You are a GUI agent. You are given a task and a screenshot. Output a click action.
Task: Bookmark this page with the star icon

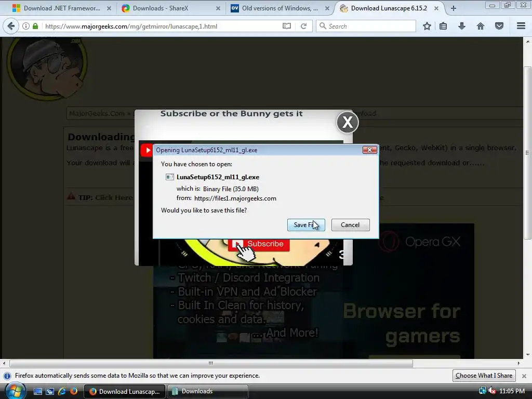(427, 26)
